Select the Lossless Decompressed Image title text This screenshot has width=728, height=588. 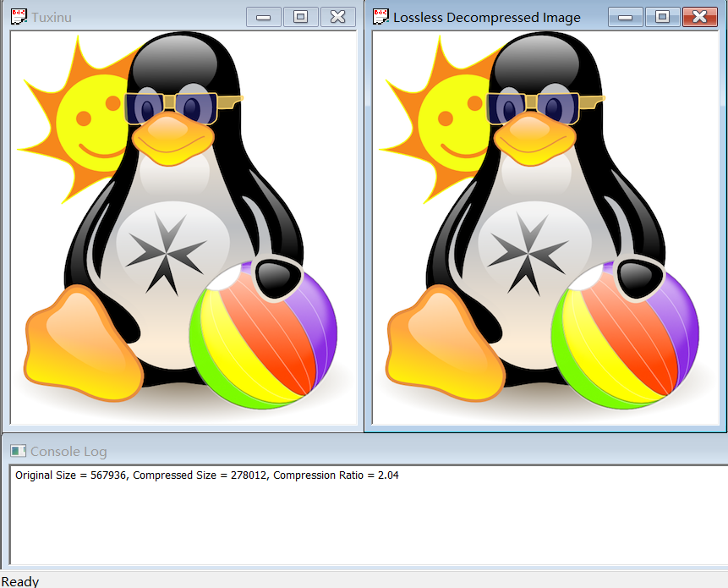486,18
